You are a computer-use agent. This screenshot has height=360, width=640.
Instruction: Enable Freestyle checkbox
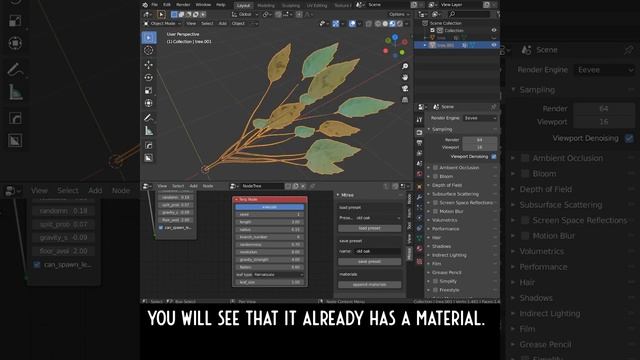pos(436,290)
